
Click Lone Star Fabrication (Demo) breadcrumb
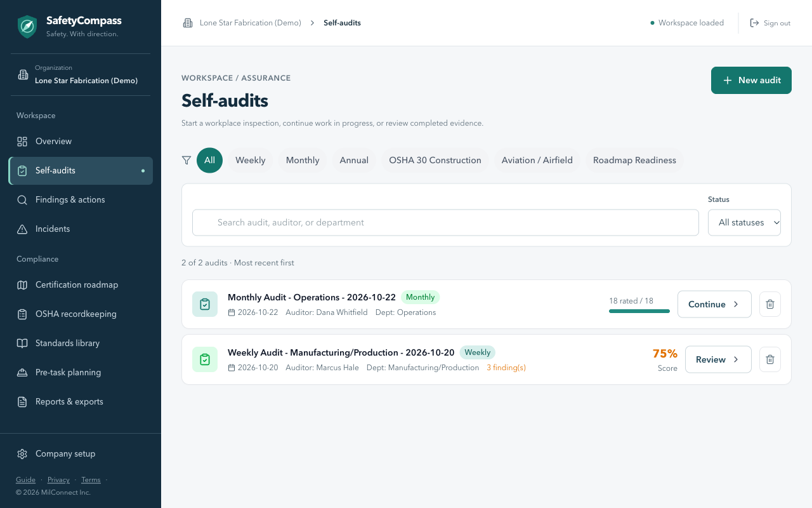[x=251, y=23]
